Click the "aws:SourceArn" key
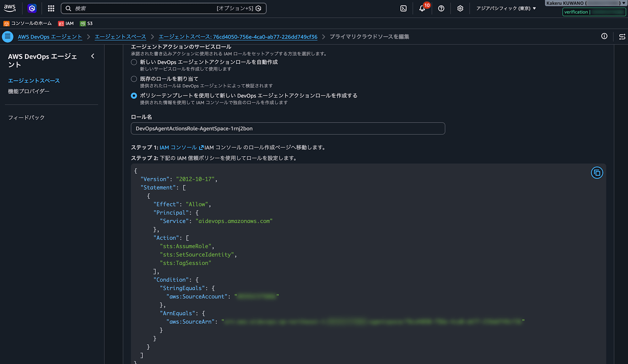Image resolution: width=628 pixels, height=364 pixels. [x=191, y=322]
